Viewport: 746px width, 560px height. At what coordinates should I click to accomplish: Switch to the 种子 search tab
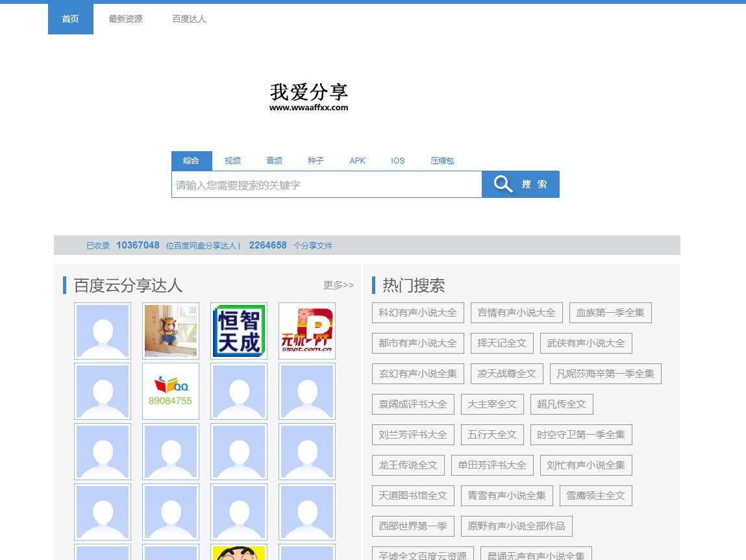pyautogui.click(x=316, y=160)
